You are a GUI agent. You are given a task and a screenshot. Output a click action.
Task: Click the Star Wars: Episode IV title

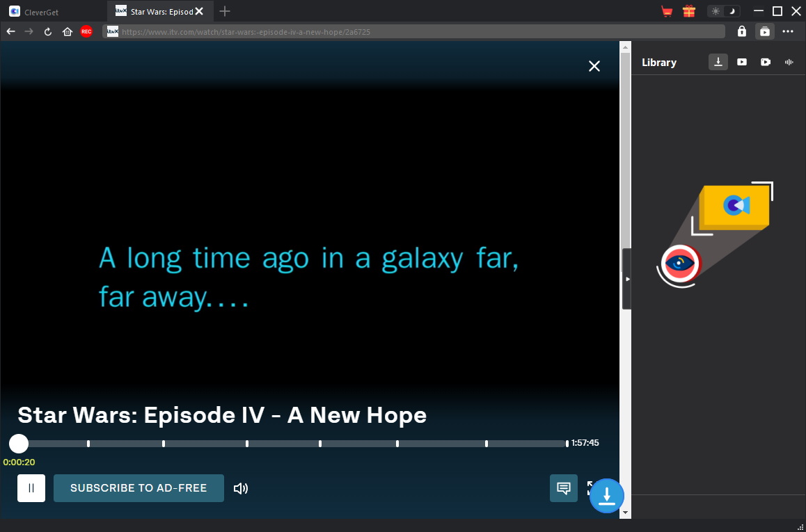(x=222, y=415)
